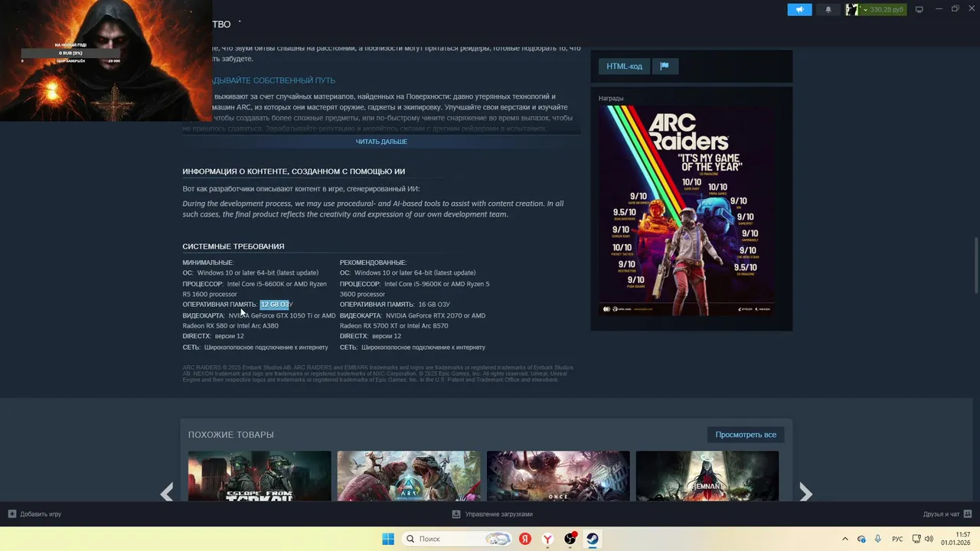
Task: Click the report flag icon button
Action: (665, 67)
